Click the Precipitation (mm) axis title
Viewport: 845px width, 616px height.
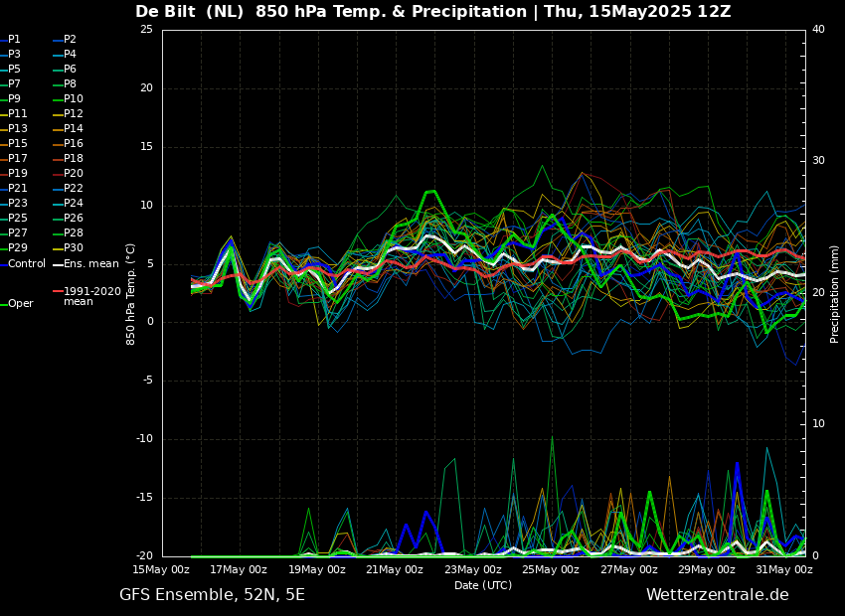[835, 293]
